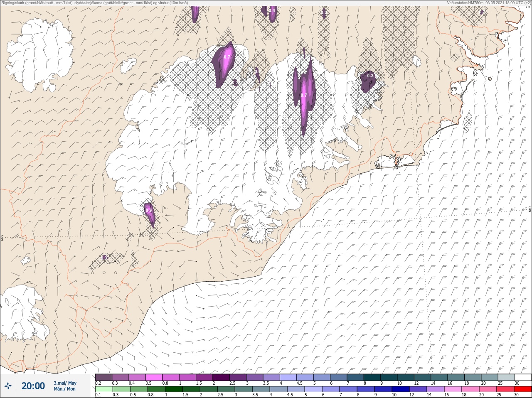The height and width of the screenshot is (398, 532).
Task: Pick the dark green 1 rain legend swatch
Action: click(174, 389)
